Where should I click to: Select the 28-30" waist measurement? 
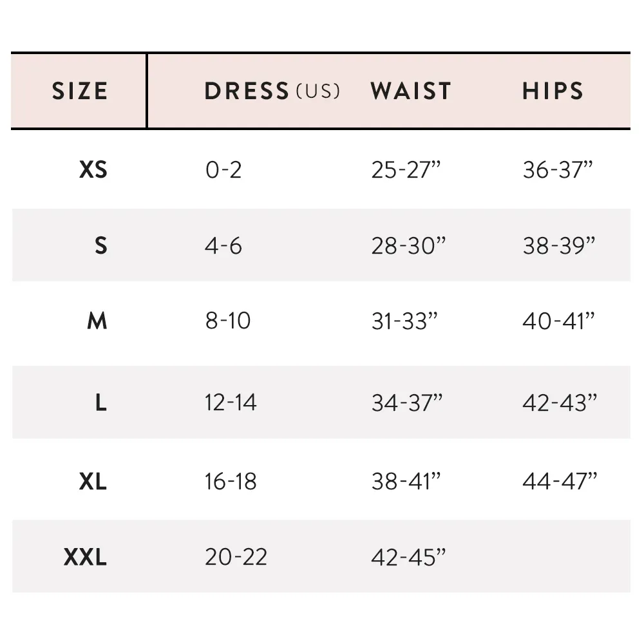point(408,245)
